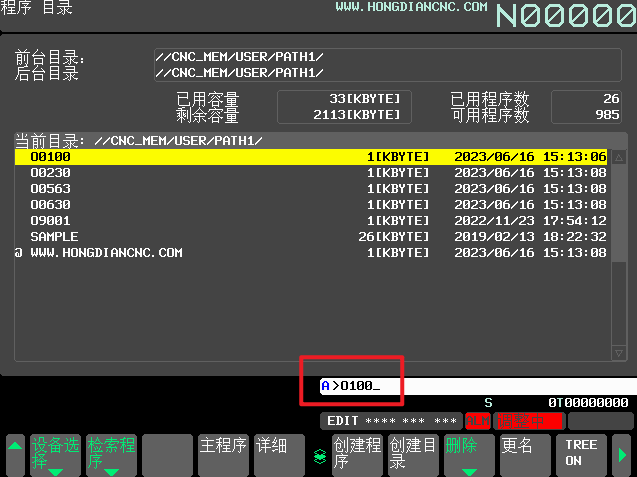Click the red alarm indicator in status bar
Image resolution: width=637 pixels, height=477 pixels.
pos(478,421)
